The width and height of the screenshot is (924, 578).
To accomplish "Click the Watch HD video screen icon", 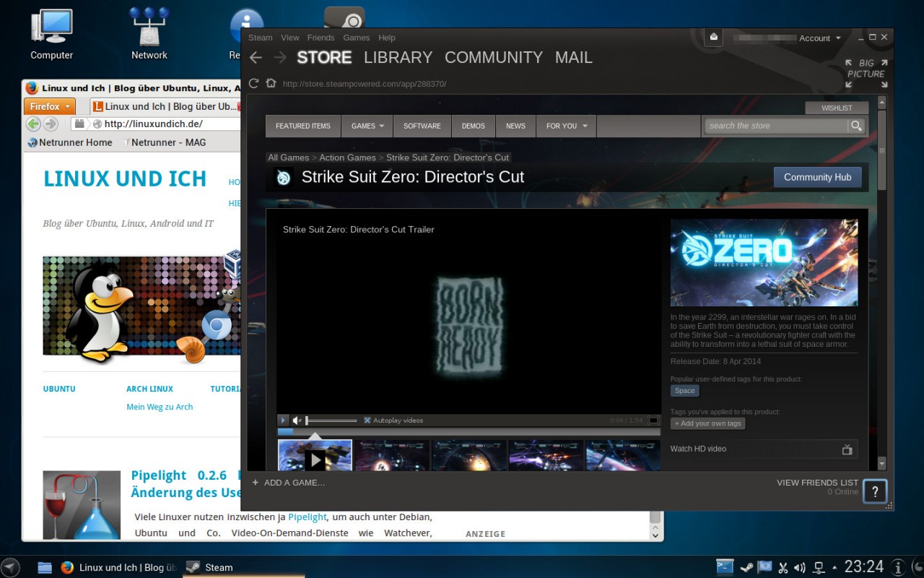I will pos(847,449).
